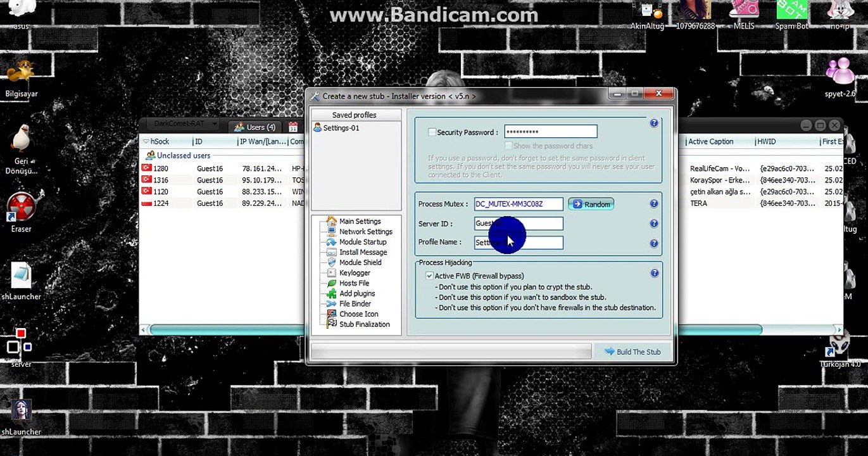The width and height of the screenshot is (868, 456).
Task: Click help icon for Server ID
Action: [654, 224]
